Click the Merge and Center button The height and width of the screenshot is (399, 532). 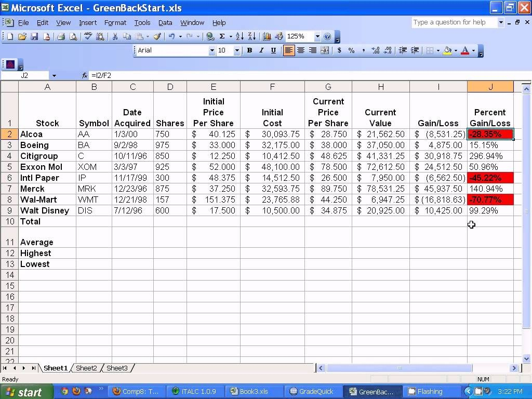click(325, 50)
